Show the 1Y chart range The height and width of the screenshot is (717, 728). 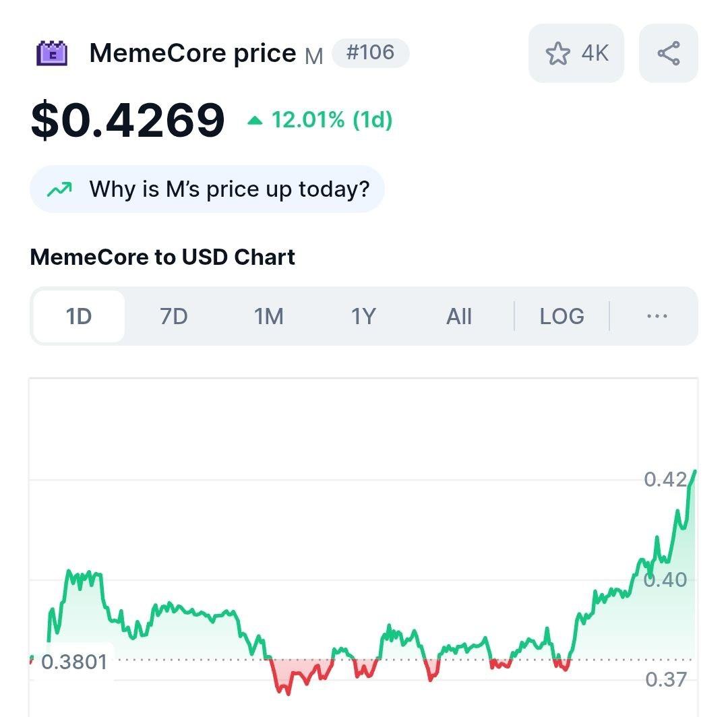coord(363,316)
